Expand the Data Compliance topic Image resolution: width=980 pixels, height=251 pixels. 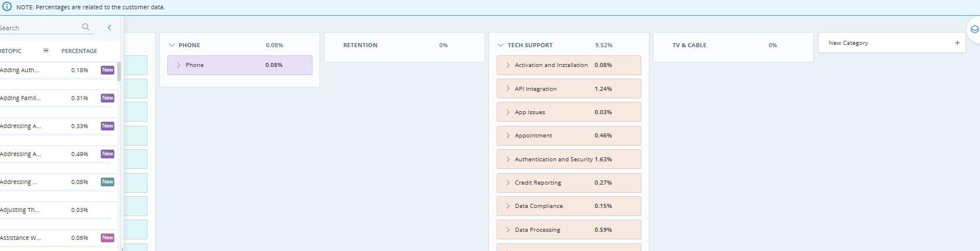click(508, 206)
